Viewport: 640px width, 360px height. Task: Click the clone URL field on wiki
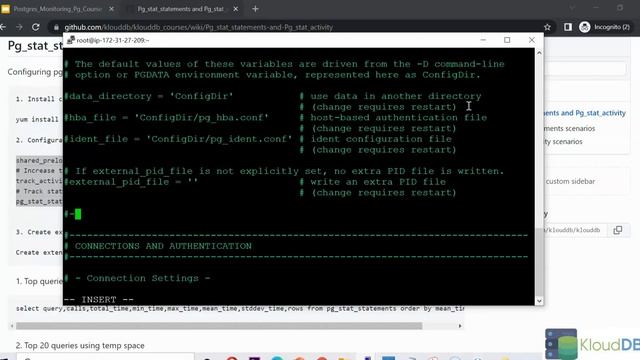[x=575, y=230]
